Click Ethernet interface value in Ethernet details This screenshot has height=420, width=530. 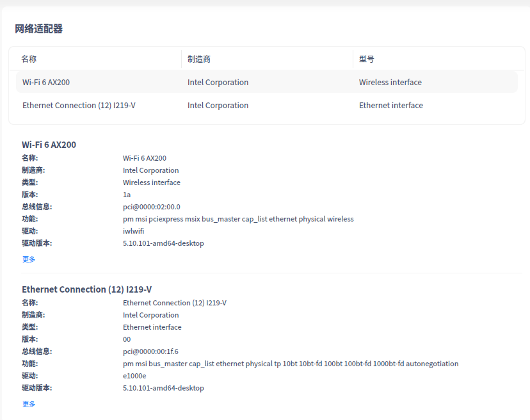(x=152, y=327)
